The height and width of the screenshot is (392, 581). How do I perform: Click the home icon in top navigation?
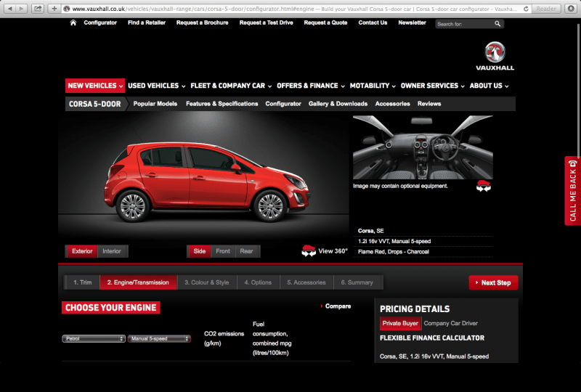73,23
